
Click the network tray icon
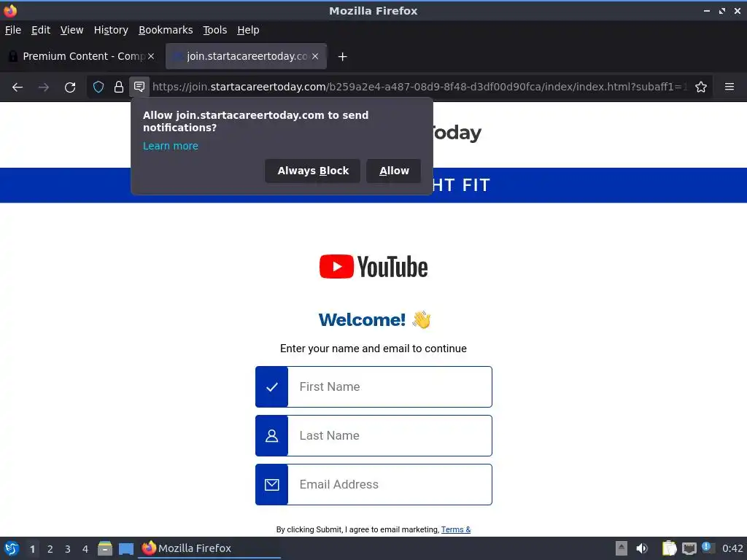click(x=689, y=548)
